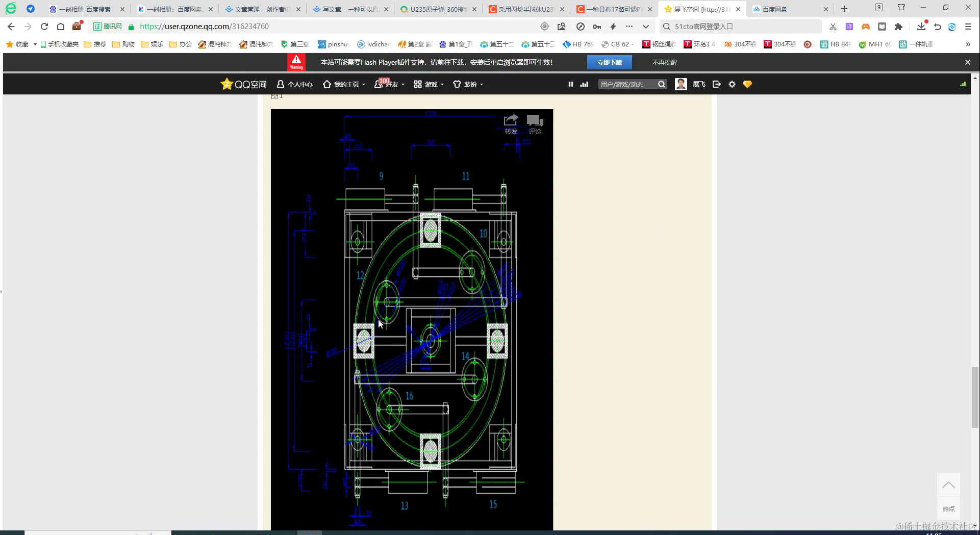Screen dimensions: 980x535
Task: Open the extensions puzzle piece icon
Action: (898, 27)
